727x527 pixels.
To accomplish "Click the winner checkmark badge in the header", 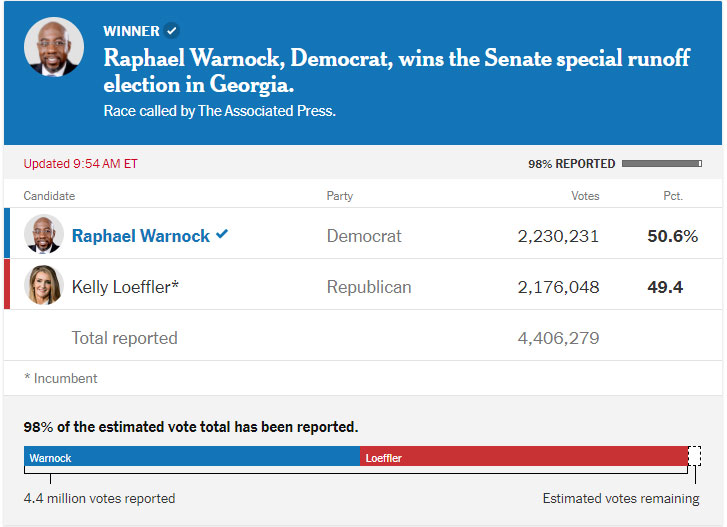I will [x=172, y=31].
